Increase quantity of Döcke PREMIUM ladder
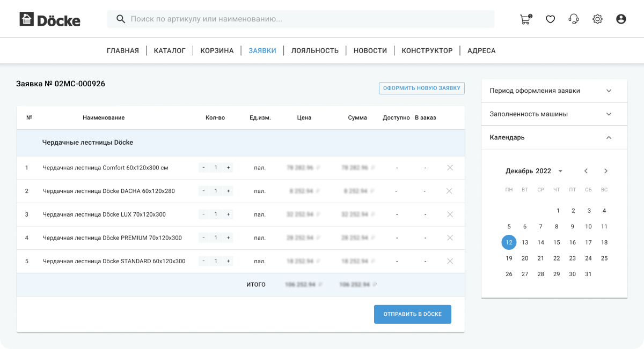The height and width of the screenshot is (349, 644). point(228,237)
